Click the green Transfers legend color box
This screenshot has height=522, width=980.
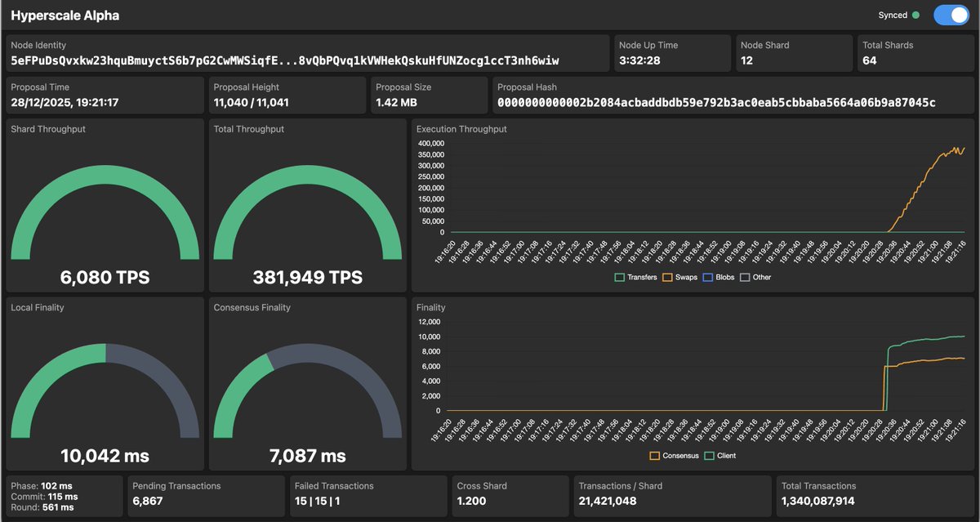(619, 277)
